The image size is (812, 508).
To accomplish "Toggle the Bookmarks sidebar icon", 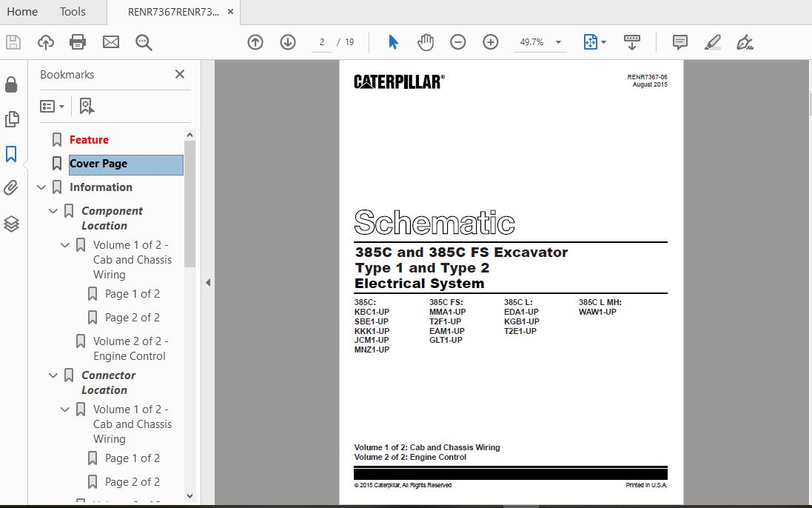I will coord(11,154).
